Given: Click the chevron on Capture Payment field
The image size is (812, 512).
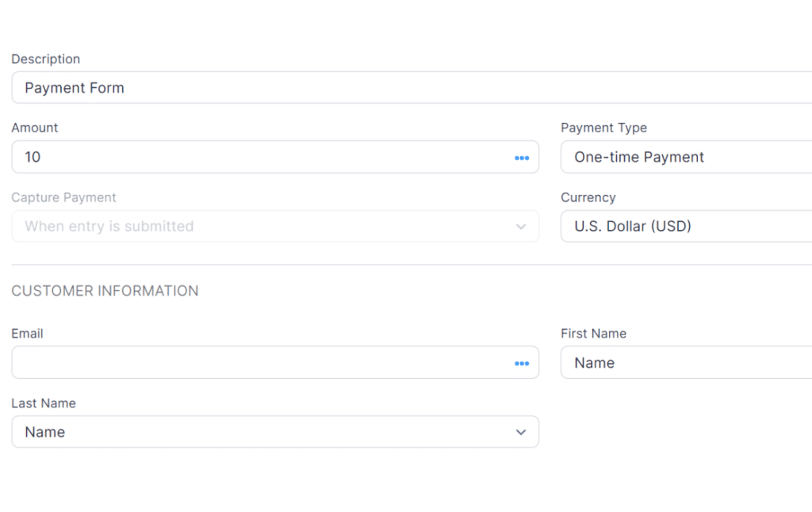Looking at the screenshot, I should tap(521, 226).
